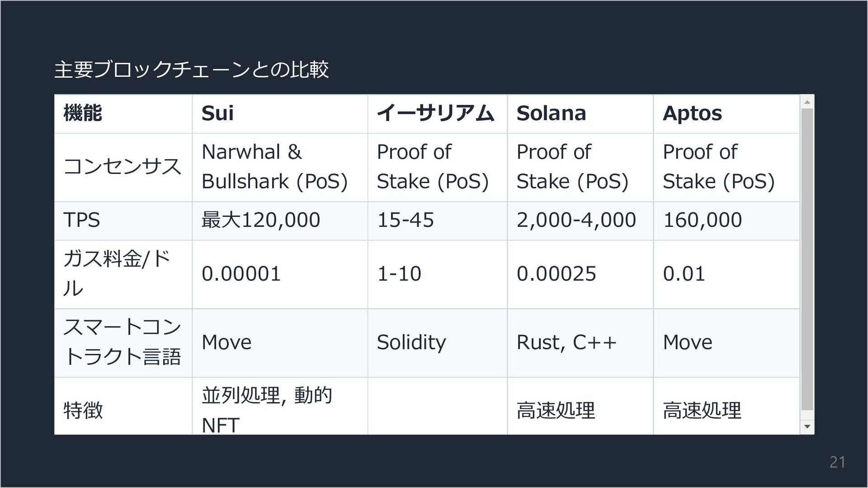Click the slide page number 21
This screenshot has height=488, width=868.
tap(837, 462)
